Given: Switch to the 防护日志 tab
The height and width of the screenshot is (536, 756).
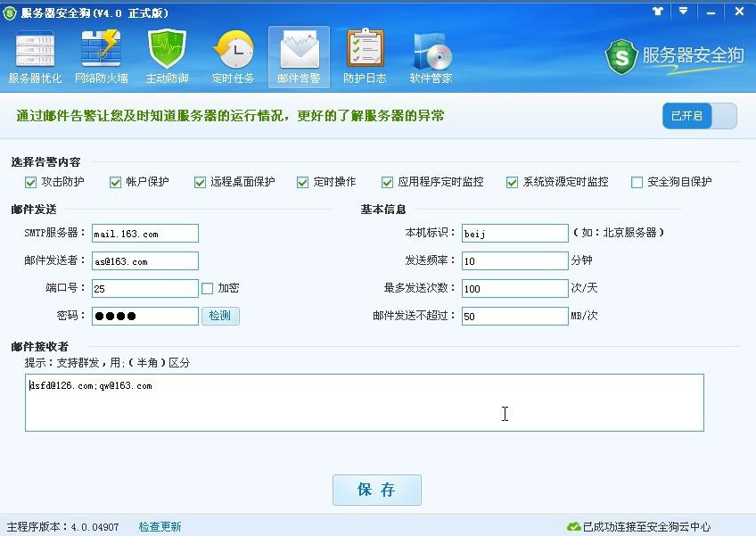Looking at the screenshot, I should pos(365,55).
